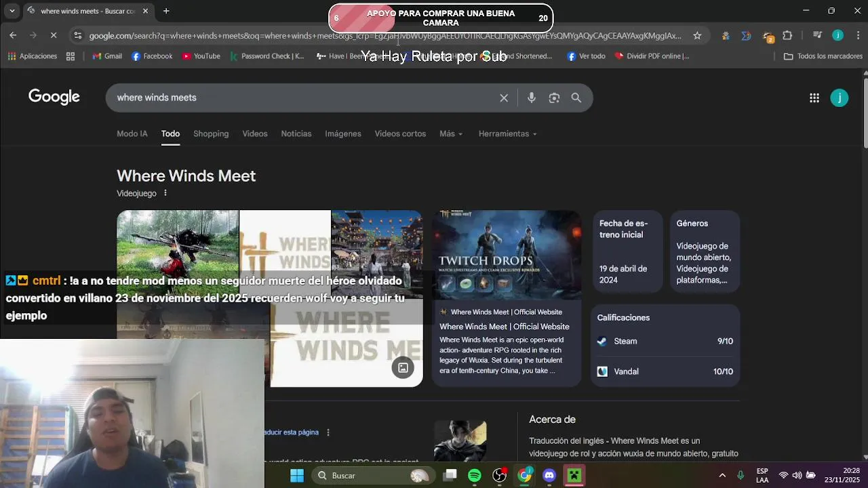The height and width of the screenshot is (488, 868).
Task: Open Todos los marcadores folder
Action: (823, 56)
